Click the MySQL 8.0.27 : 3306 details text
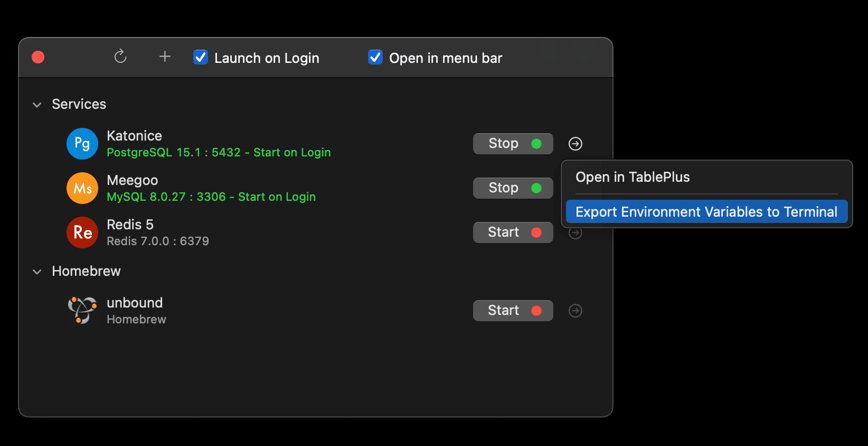Screen dimensions: 868x446 point(211,197)
